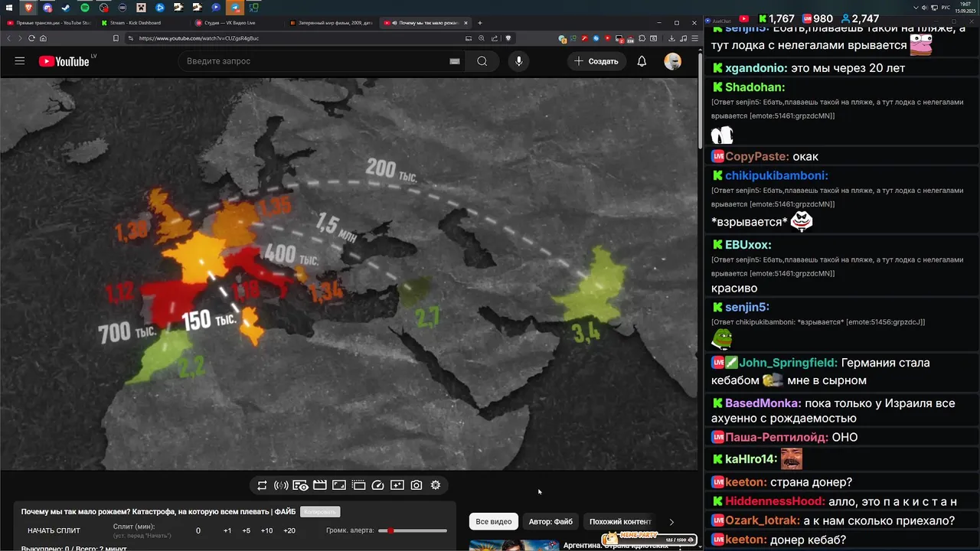Click the clapperboard icon in player toolbar
Image resolution: width=980 pixels, height=551 pixels.
click(x=320, y=485)
